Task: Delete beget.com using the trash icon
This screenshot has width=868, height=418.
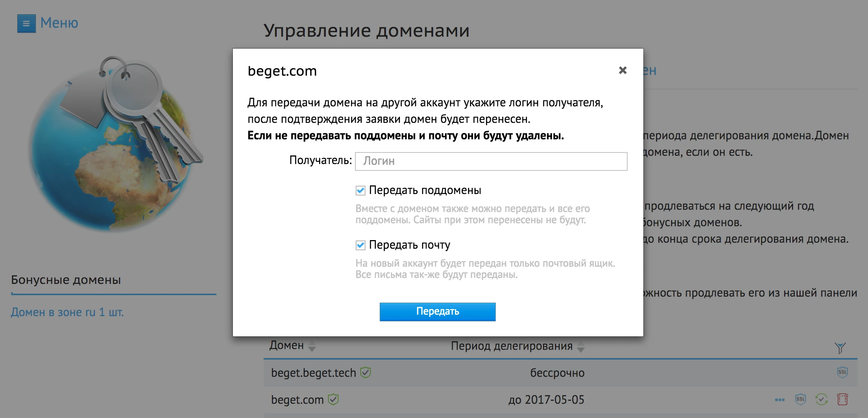Action: [x=842, y=400]
